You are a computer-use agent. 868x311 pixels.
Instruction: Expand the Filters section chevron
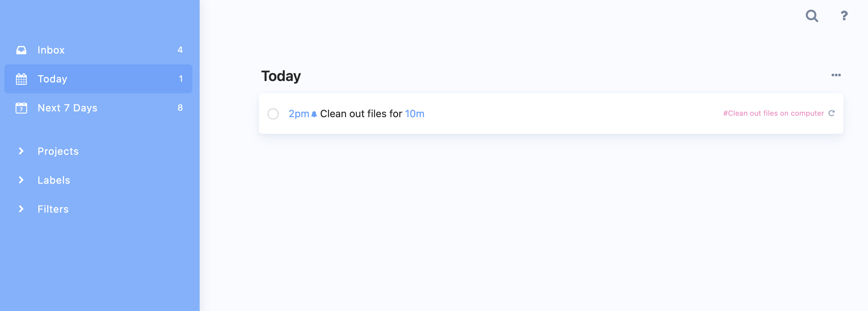(21, 209)
